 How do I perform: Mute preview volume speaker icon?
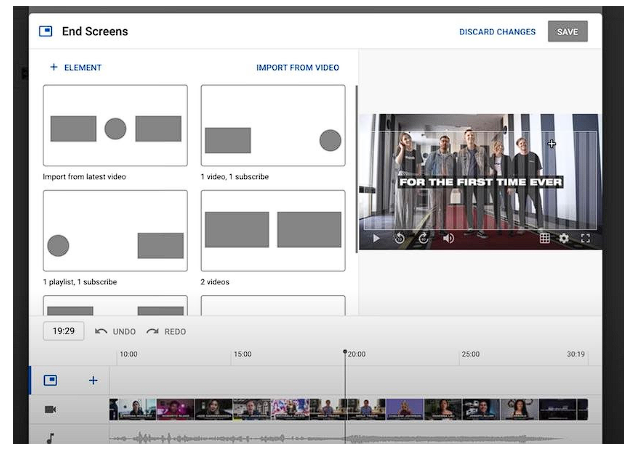tap(448, 238)
